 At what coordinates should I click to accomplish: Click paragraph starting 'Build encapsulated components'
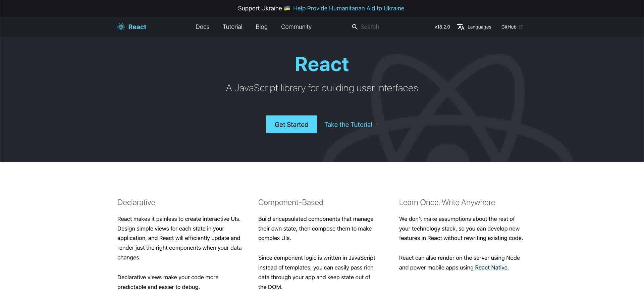tap(316, 229)
